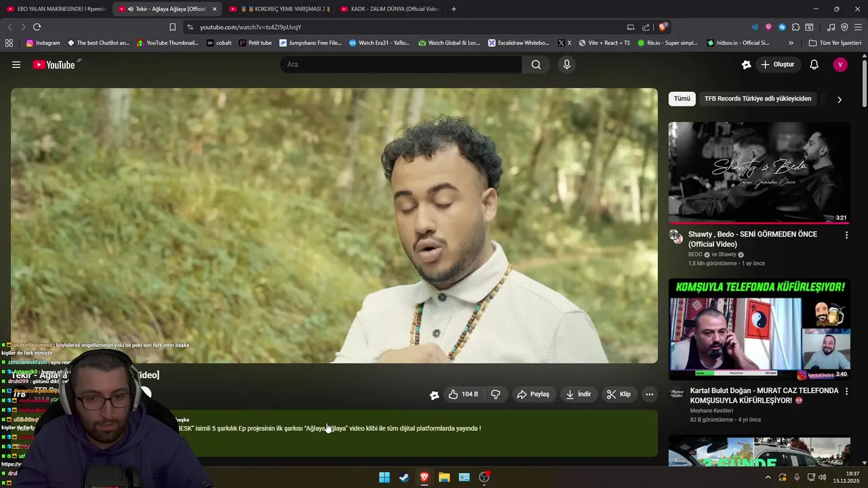Switch to EBO YALAN MAKİNESİNDE tab

pos(56,9)
